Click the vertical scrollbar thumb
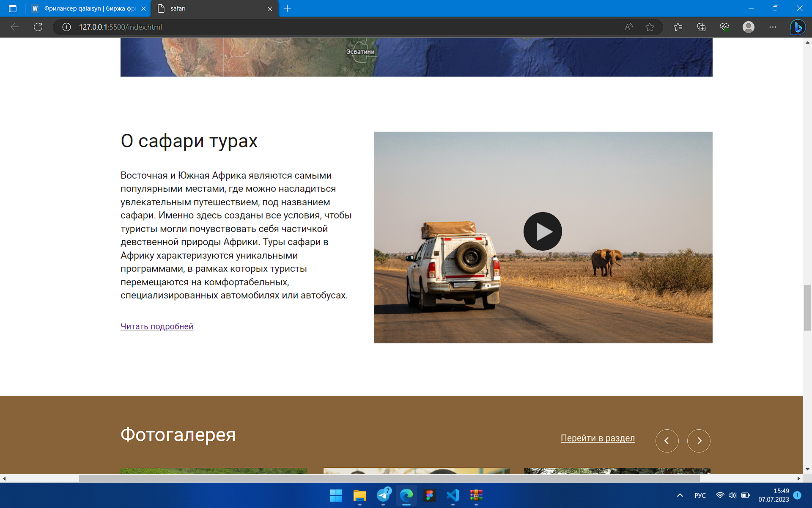Viewport: 812px width, 508px height. [x=807, y=308]
